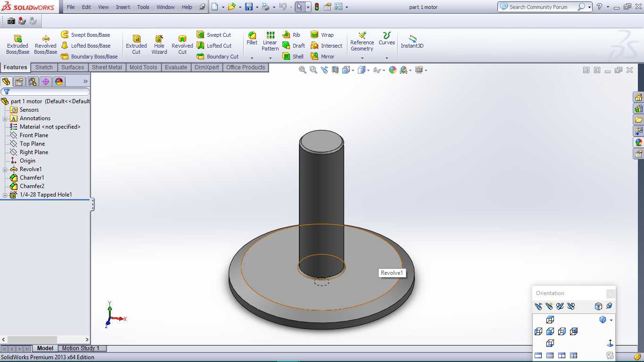Click the Edit Appearance color ball

coord(392,70)
